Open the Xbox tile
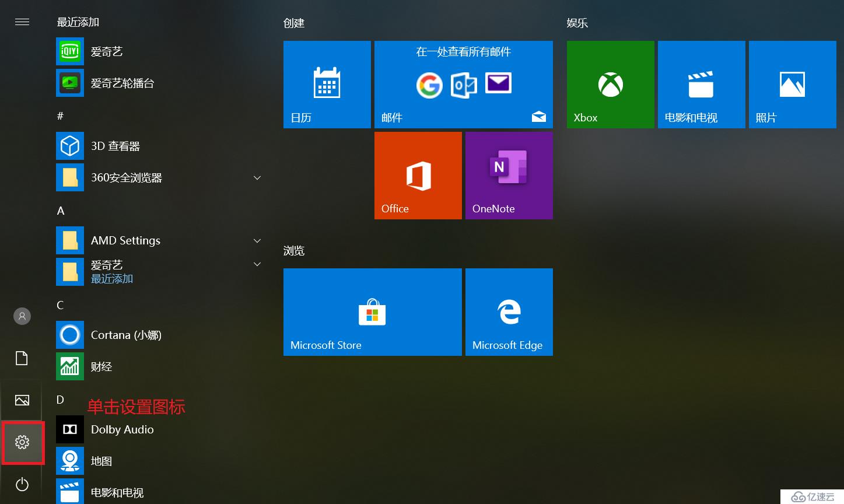This screenshot has width=844, height=504. tap(611, 85)
